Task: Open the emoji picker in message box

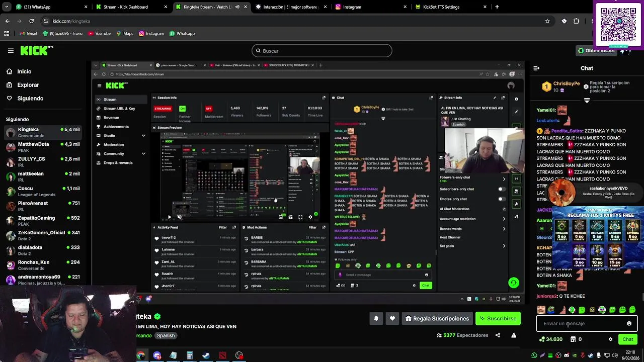Action: (x=629, y=324)
